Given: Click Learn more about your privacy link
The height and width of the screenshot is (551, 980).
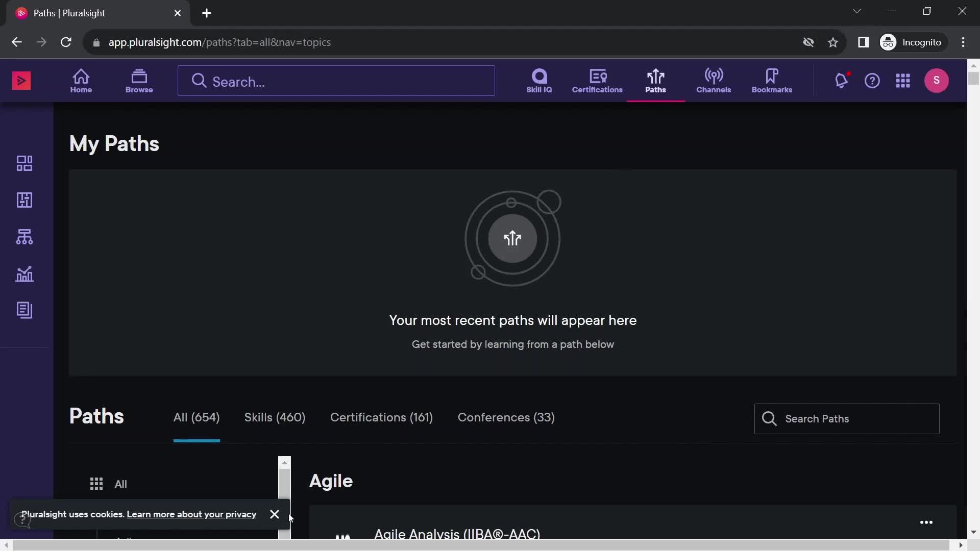Looking at the screenshot, I should click(192, 514).
